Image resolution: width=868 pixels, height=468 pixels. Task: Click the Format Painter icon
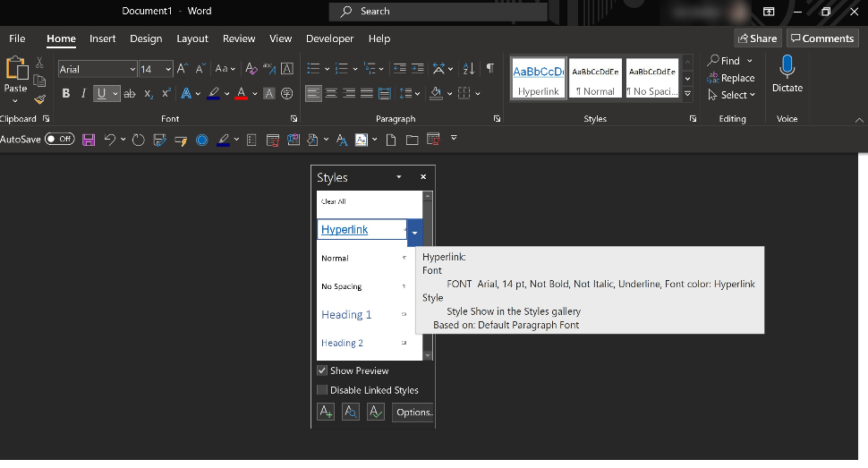click(39, 99)
